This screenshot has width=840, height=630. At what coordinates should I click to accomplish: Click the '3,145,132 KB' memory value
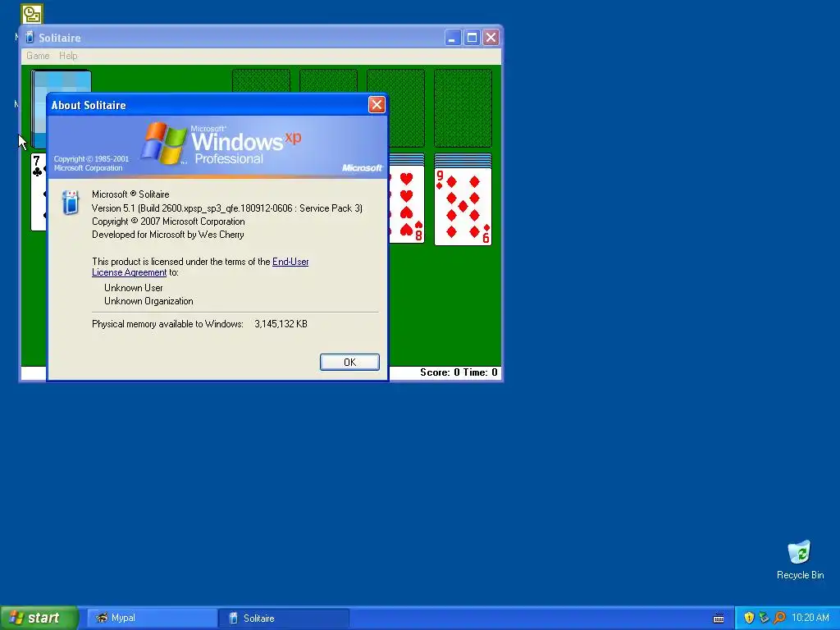point(281,323)
